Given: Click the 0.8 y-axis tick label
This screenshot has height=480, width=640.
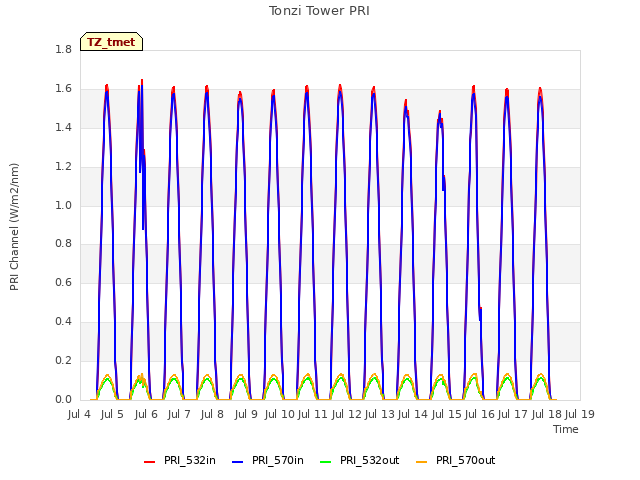Looking at the screenshot, I should pos(63,244).
